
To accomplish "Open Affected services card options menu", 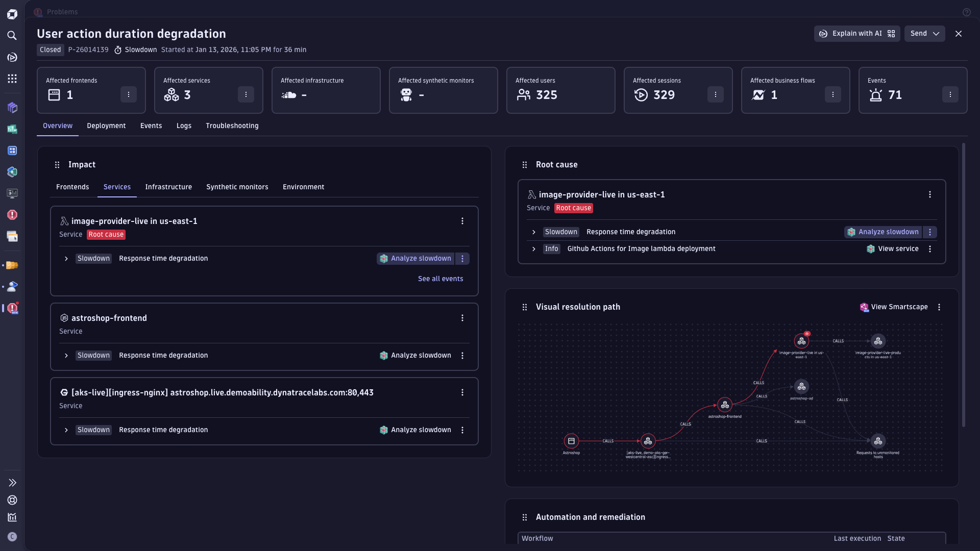I will point(246,94).
